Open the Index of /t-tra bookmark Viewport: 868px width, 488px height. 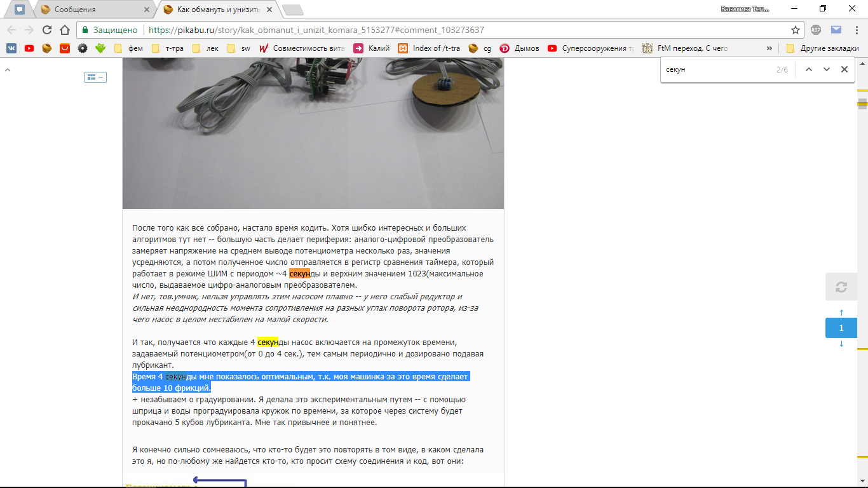pos(429,48)
